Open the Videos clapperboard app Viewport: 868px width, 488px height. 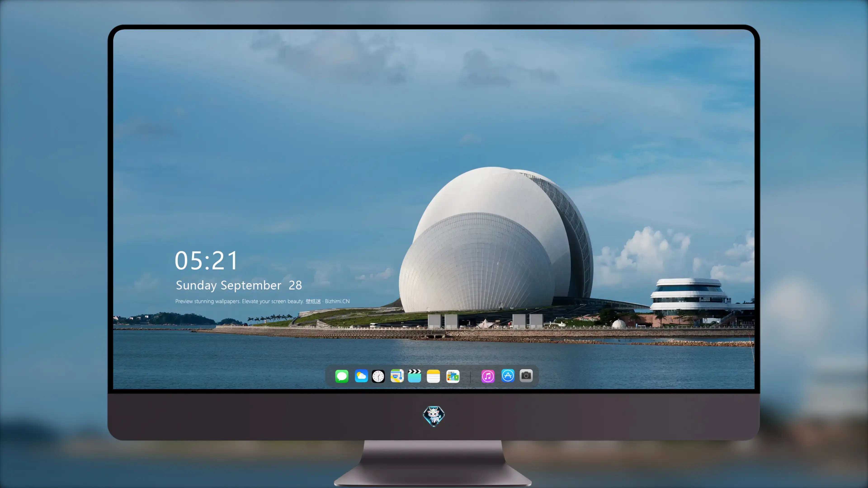[415, 376]
